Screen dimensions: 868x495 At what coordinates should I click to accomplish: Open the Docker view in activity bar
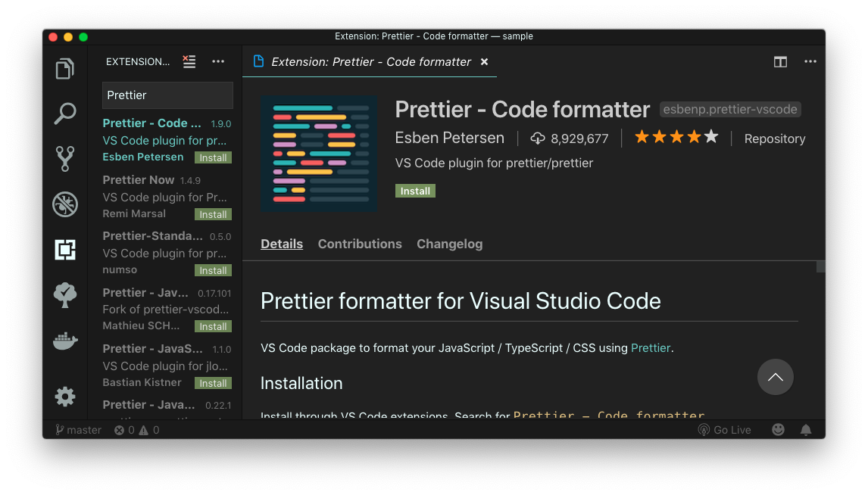65,341
